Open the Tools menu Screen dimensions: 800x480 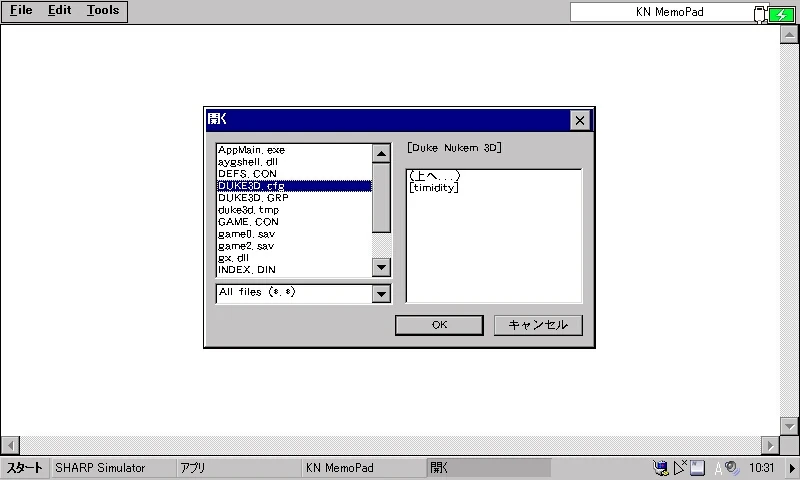pos(103,10)
